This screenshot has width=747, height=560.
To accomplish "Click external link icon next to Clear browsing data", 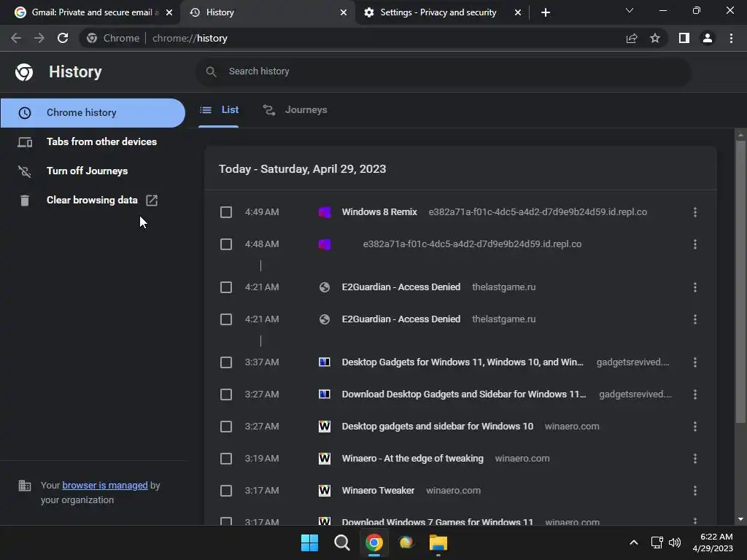I will tap(152, 201).
